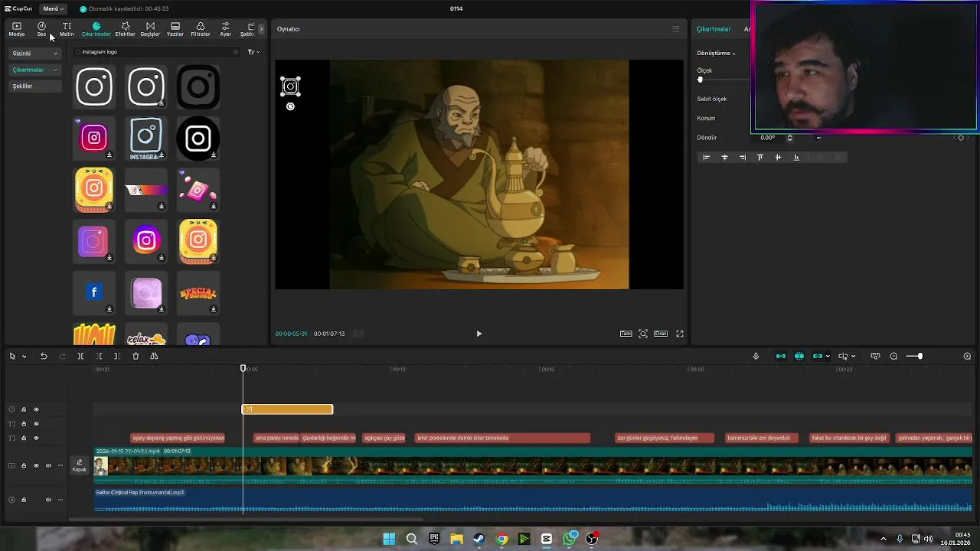Delete left of playhead
The width and height of the screenshot is (980, 551).
[99, 356]
